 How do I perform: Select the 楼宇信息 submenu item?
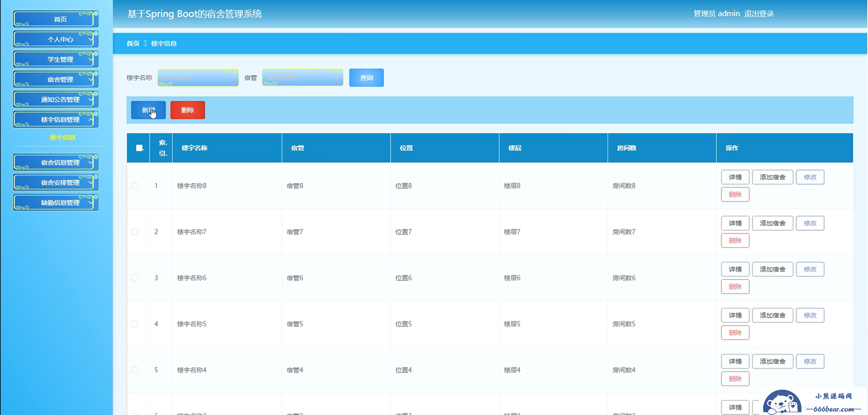(62, 137)
